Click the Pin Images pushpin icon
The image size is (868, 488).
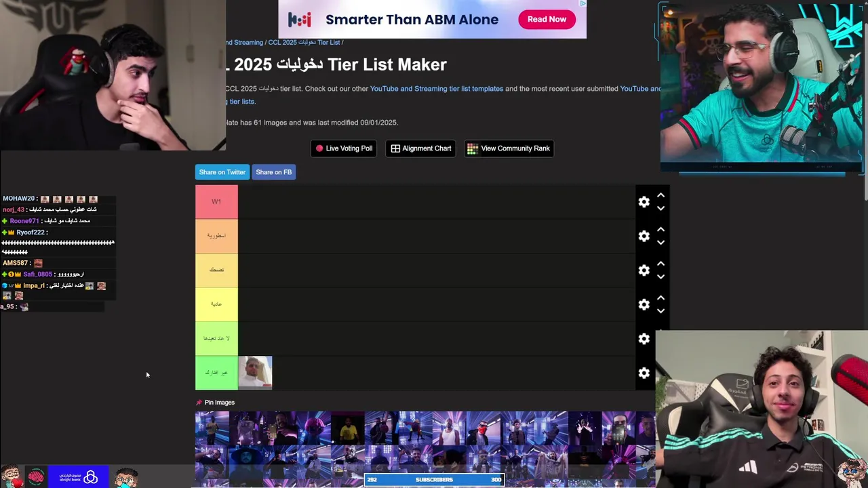point(199,403)
